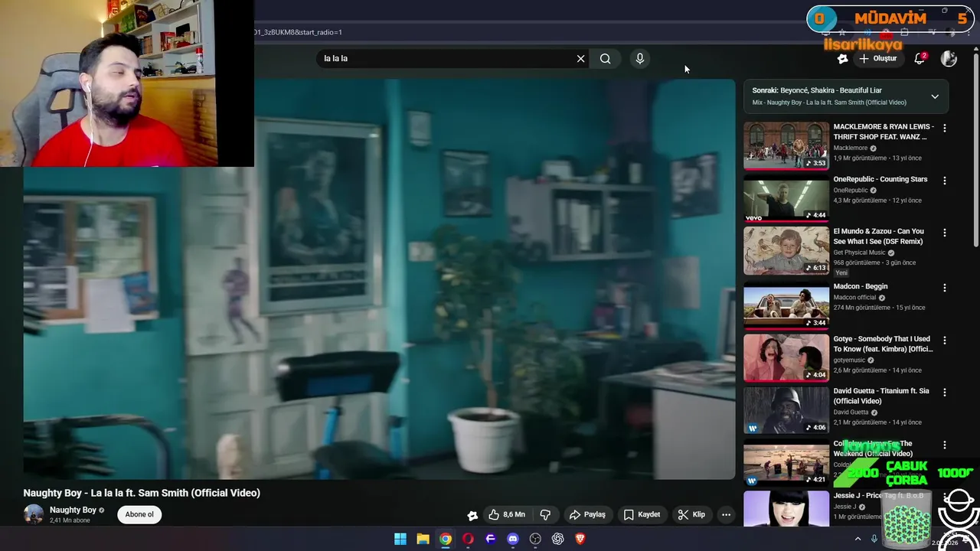Subscribe using Abone ol button
Screen dimensions: 980x551
pyautogui.click(x=139, y=514)
